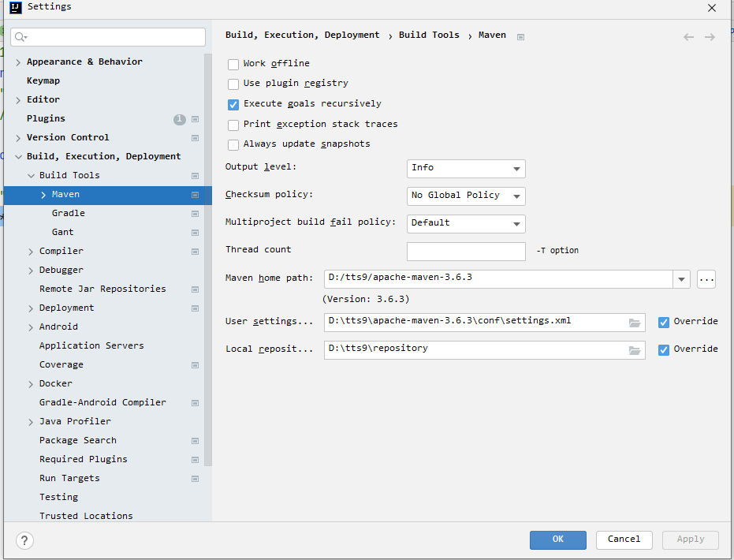734x560 pixels.
Task: Toggle Override for User settings file
Action: click(x=663, y=322)
